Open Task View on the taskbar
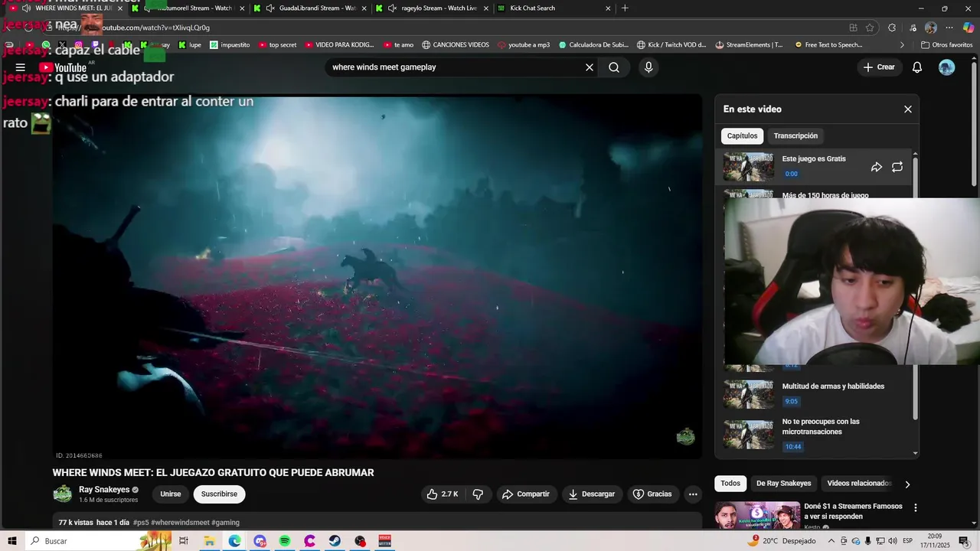 tap(184, 541)
